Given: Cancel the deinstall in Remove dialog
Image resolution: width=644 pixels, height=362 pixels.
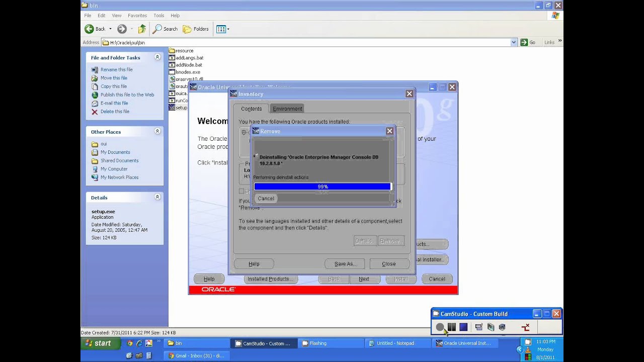Looking at the screenshot, I should click(266, 199).
